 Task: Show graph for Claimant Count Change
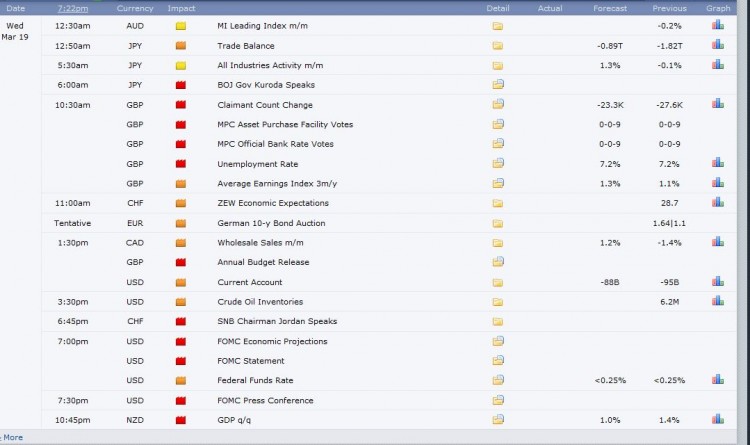(x=717, y=103)
